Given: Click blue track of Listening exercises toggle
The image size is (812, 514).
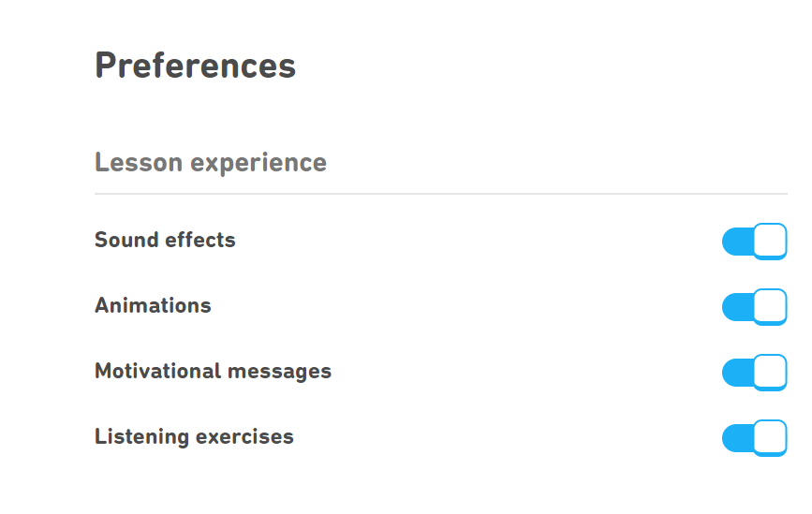Looking at the screenshot, I should tap(736, 439).
